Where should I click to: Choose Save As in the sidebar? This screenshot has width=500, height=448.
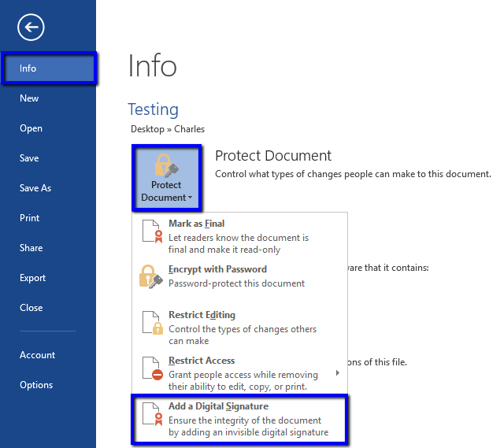pos(35,188)
